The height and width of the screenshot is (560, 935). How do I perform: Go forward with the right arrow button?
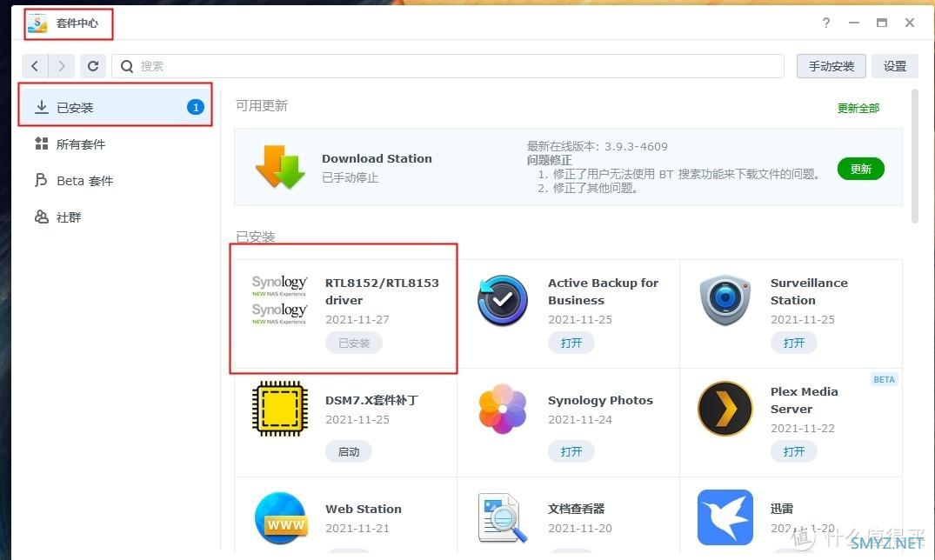(62, 66)
